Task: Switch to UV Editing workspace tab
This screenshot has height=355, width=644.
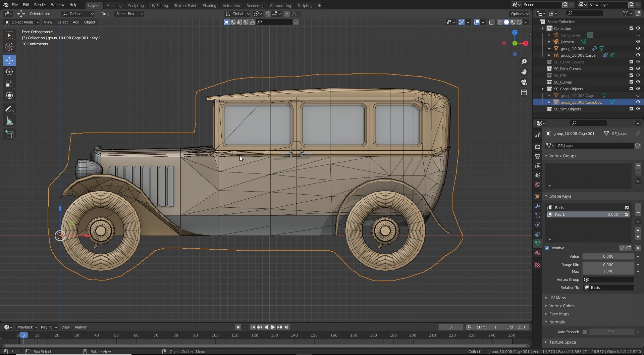Action: 159,6
